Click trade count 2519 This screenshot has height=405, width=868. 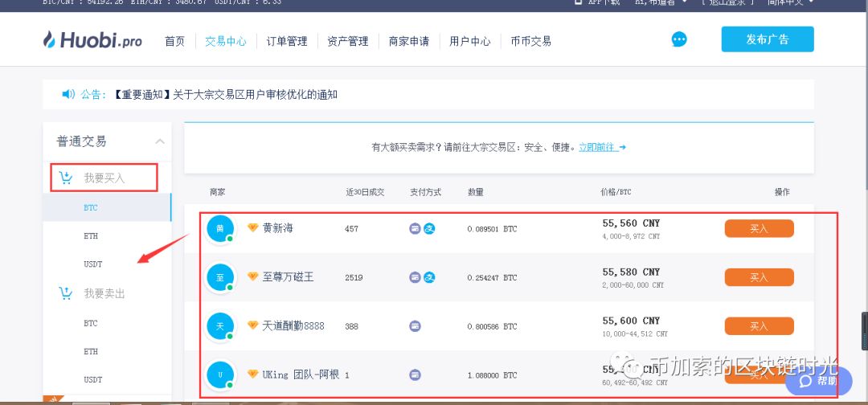click(353, 278)
